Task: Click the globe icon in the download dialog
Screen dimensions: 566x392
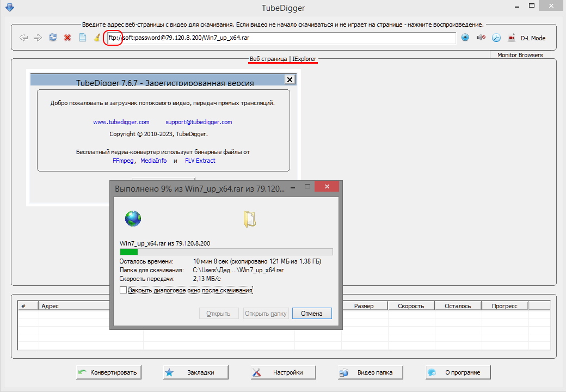Action: click(133, 219)
